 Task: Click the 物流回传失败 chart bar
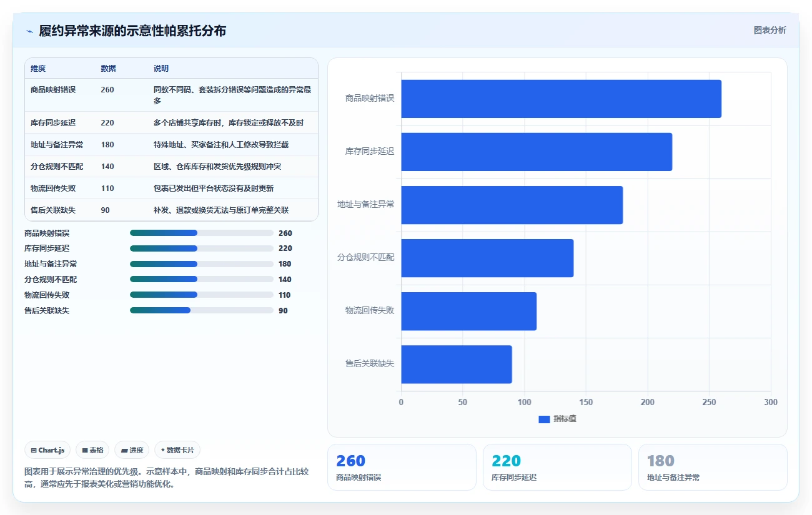pos(468,311)
